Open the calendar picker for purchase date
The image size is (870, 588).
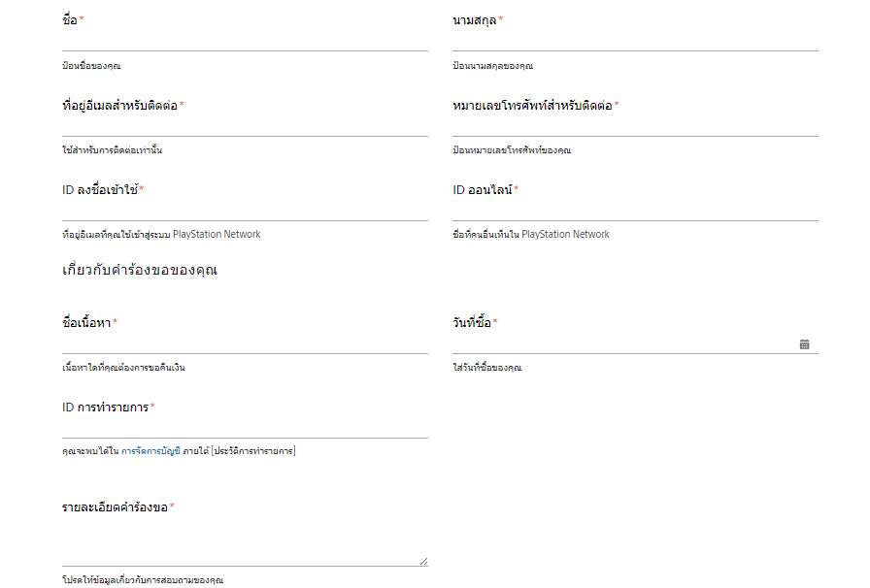tap(804, 343)
